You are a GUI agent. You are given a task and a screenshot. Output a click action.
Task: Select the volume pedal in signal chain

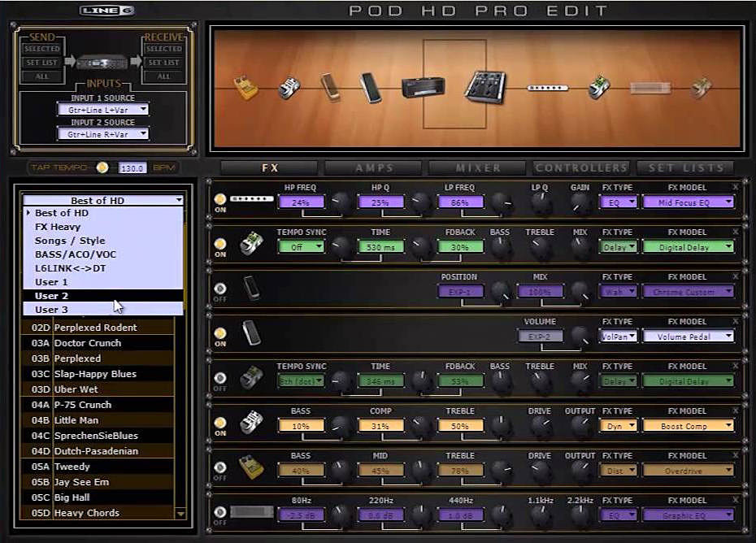pyautogui.click(x=371, y=88)
